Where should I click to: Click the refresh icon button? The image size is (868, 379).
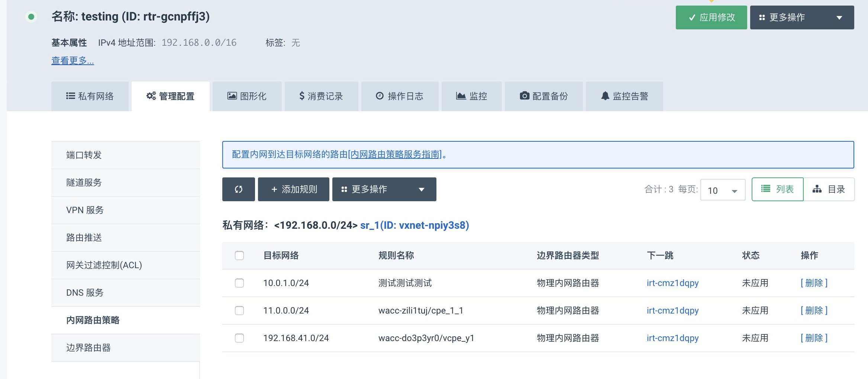pos(238,189)
